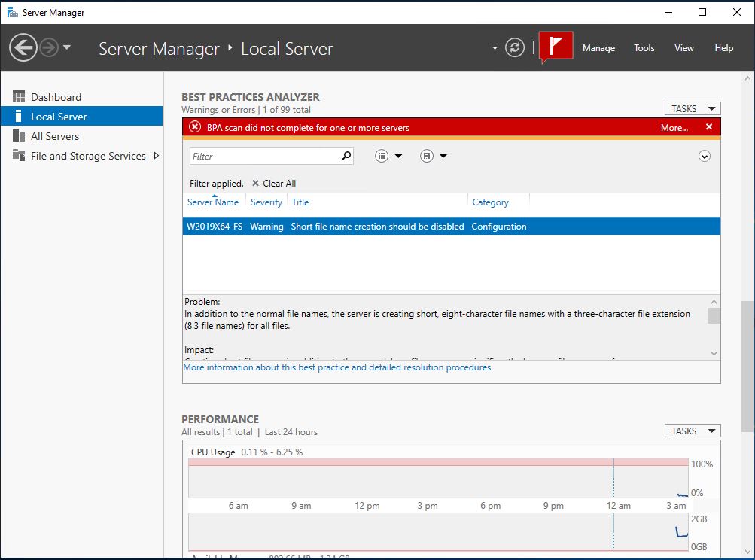
Task: Click the Back navigation arrow
Action: (23, 47)
